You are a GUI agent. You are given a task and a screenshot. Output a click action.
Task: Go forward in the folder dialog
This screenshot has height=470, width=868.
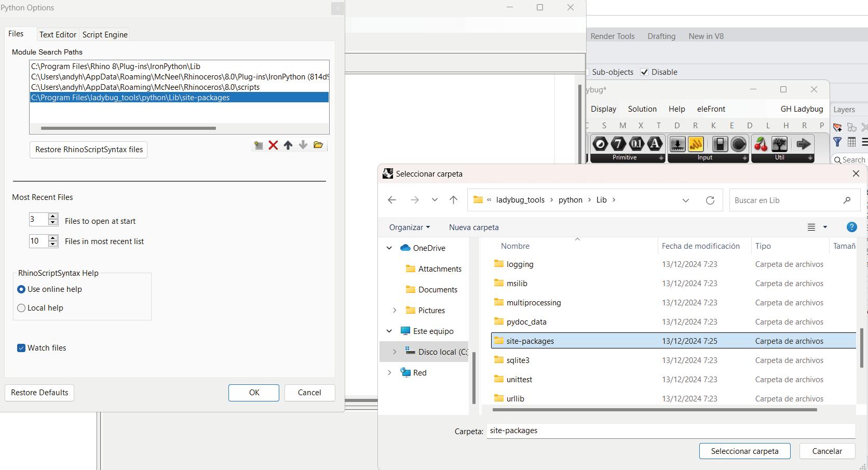point(414,200)
